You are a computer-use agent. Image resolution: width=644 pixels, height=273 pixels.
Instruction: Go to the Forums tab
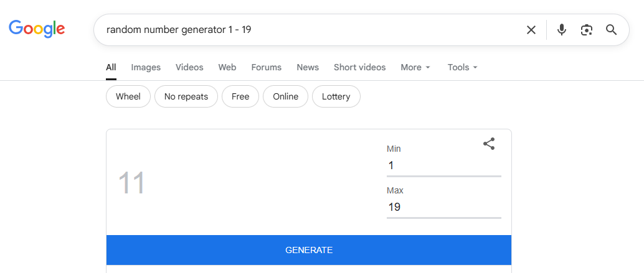(x=266, y=67)
